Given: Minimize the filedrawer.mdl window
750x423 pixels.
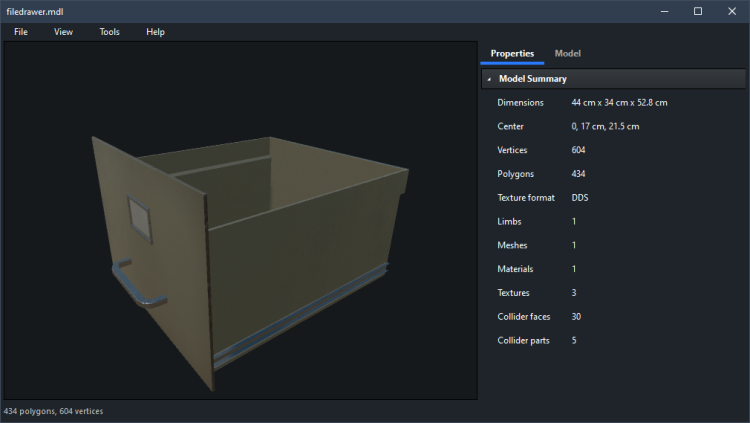Looking at the screenshot, I should pyautogui.click(x=663, y=11).
